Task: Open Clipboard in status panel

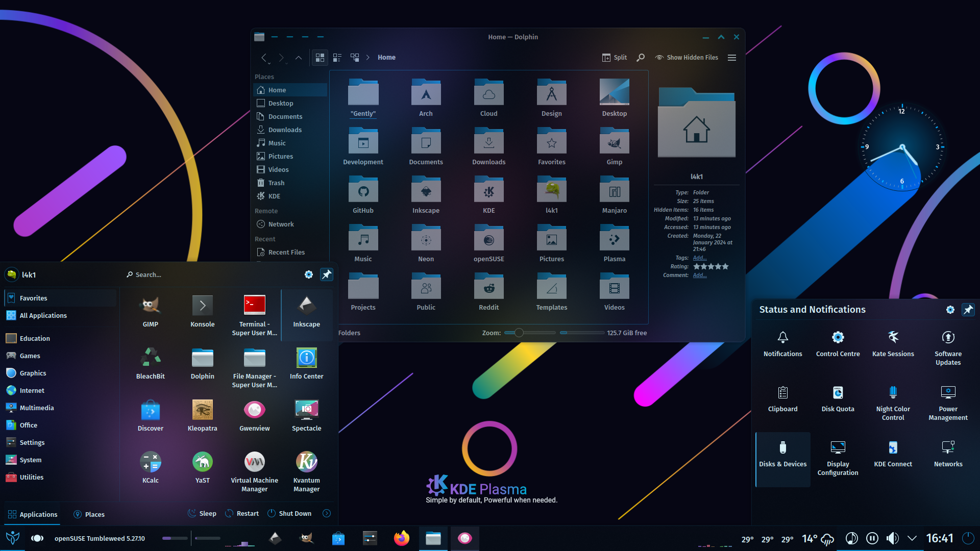Action: (782, 399)
